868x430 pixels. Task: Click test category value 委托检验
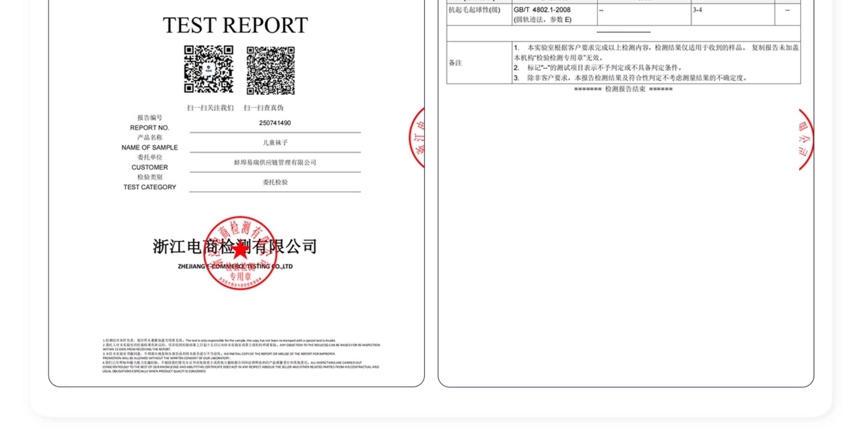[275, 182]
